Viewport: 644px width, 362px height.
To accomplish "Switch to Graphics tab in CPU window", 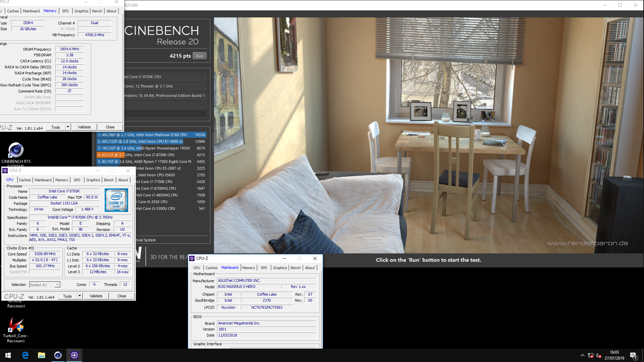I will coord(93,180).
